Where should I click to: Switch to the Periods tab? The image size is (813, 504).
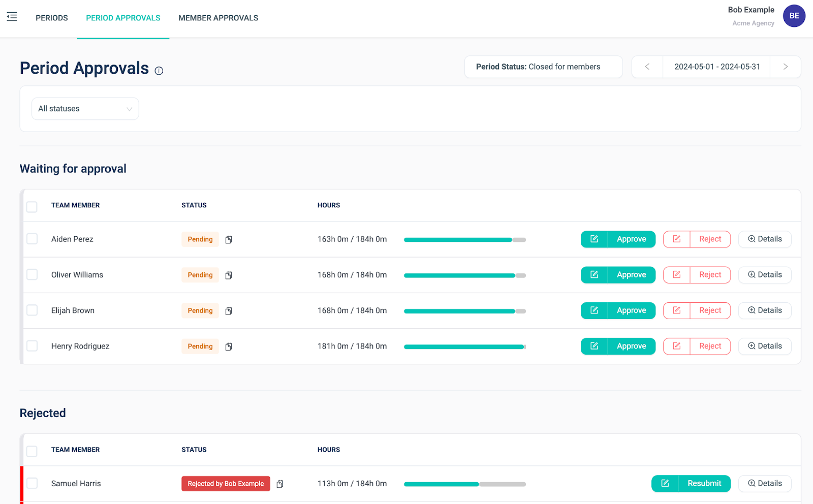tap(52, 18)
